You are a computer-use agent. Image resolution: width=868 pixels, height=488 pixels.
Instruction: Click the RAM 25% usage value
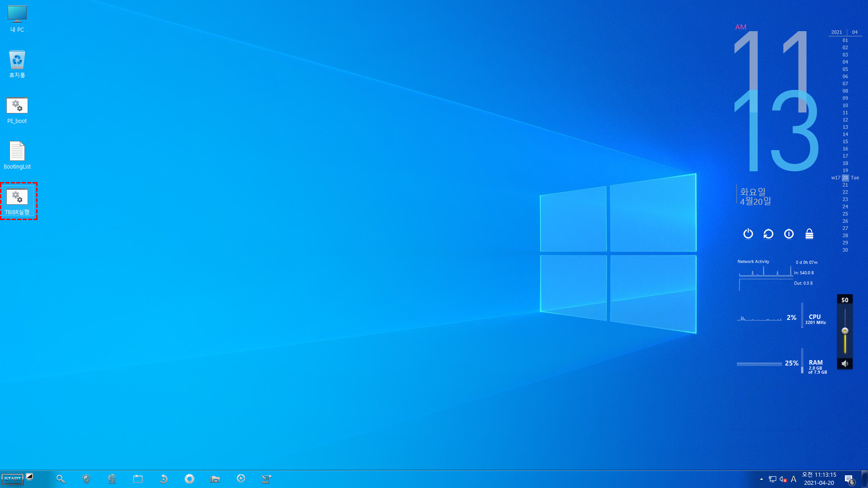[791, 363]
